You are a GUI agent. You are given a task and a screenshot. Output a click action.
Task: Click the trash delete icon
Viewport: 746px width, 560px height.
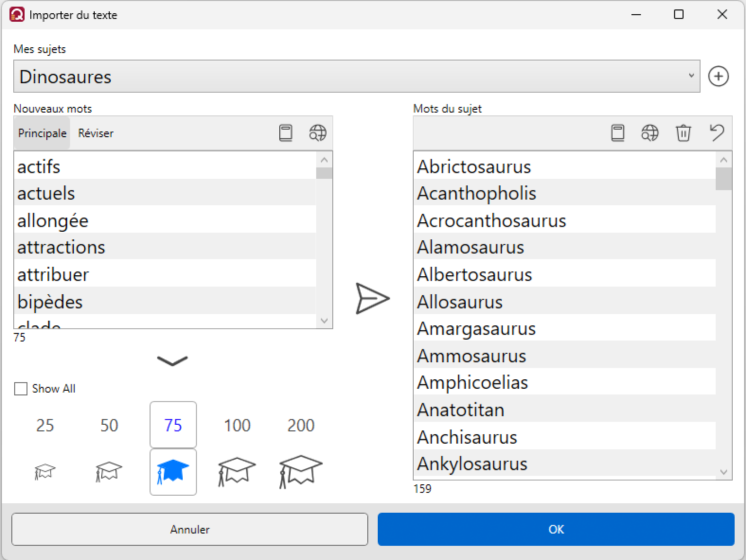click(683, 133)
